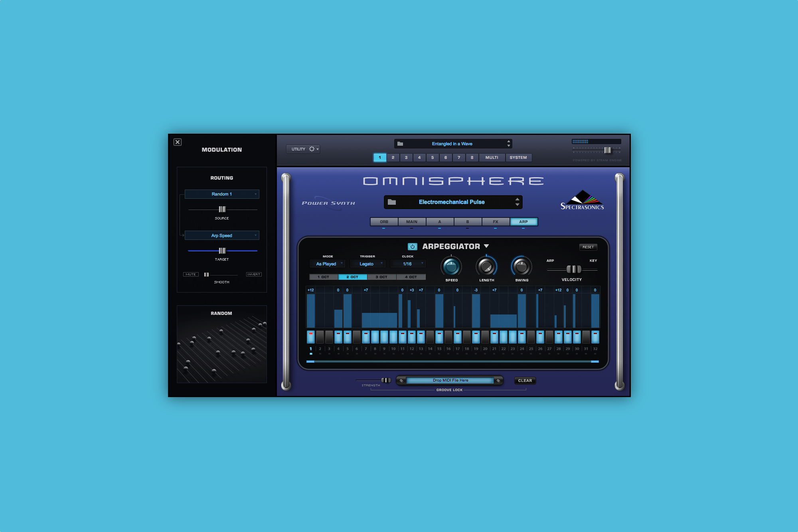Mute the modulation routing

(x=191, y=274)
